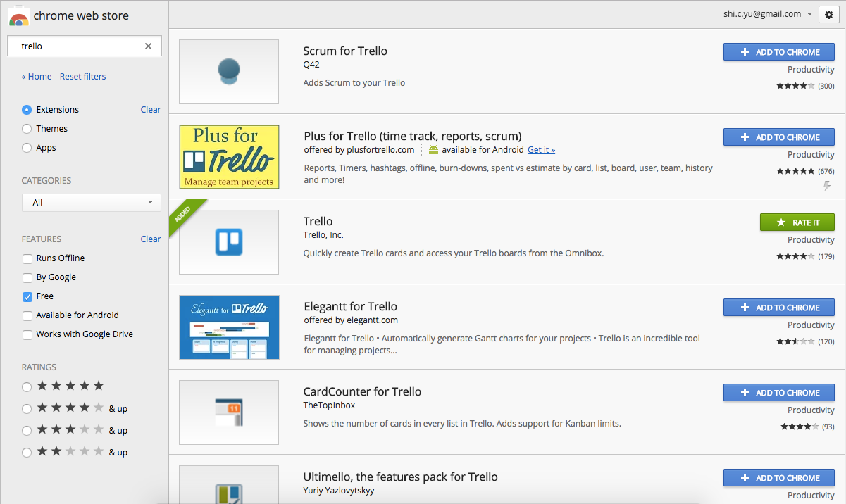Open the settings gear menu
846x504 pixels.
click(x=829, y=15)
